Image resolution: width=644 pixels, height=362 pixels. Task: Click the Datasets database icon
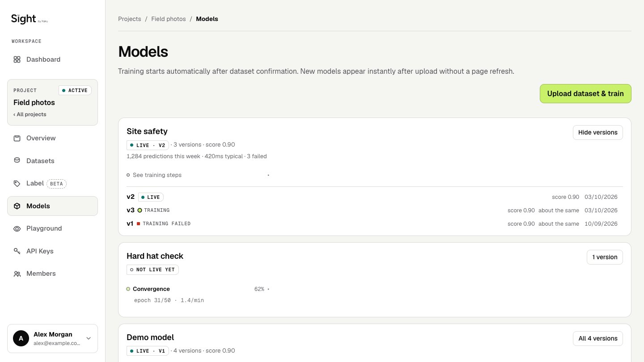pyautogui.click(x=17, y=161)
